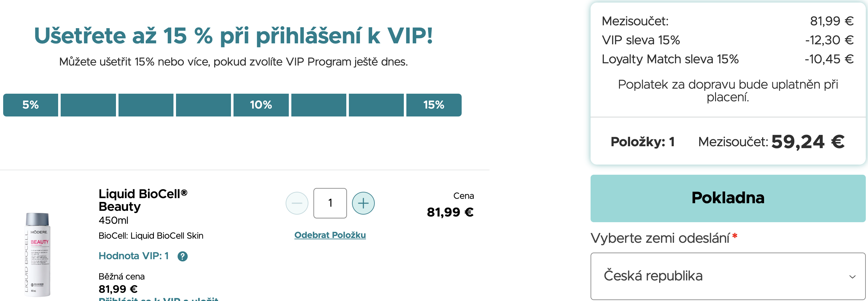Open the Česká republika shipping country dropdown
Screen dimensions: 868x301
(727, 276)
